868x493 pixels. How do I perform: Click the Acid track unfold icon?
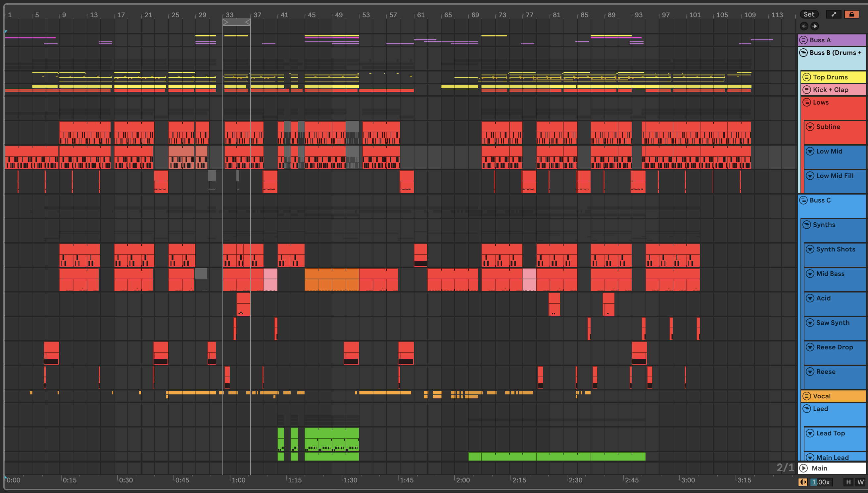(810, 298)
